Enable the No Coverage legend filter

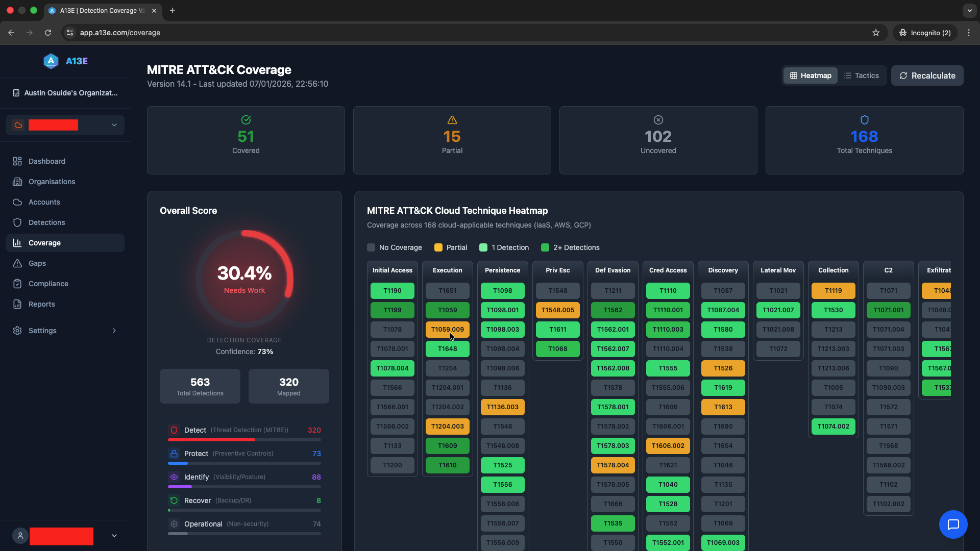[371, 247]
